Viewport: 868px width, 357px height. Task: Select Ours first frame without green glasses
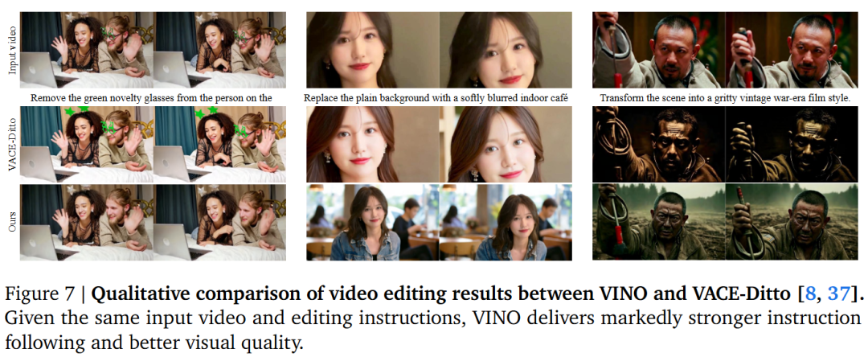[x=87, y=222]
